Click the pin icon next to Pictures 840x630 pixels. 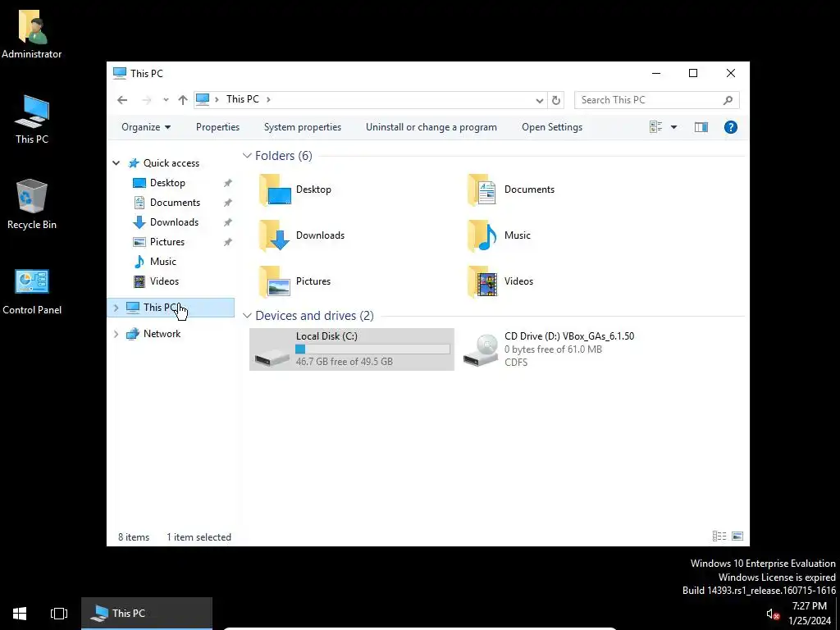click(x=228, y=242)
